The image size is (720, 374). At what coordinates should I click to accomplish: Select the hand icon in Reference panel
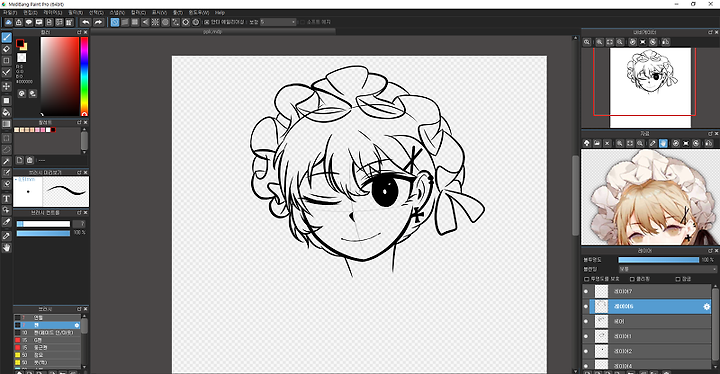pos(663,143)
